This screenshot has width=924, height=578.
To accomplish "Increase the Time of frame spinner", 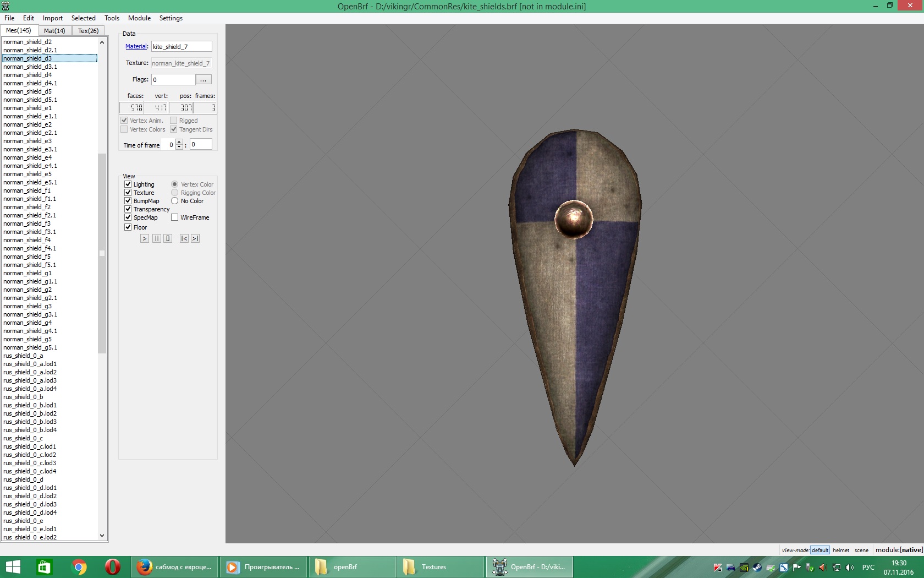I will [x=179, y=142].
